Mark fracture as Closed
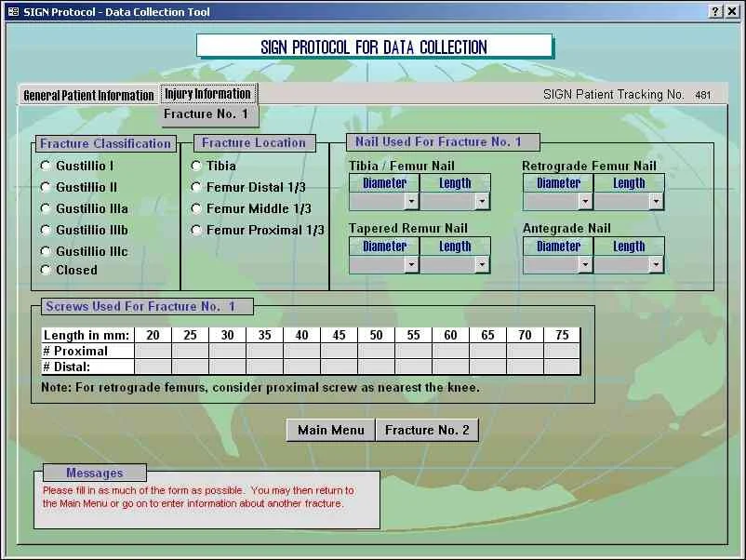 coord(46,270)
